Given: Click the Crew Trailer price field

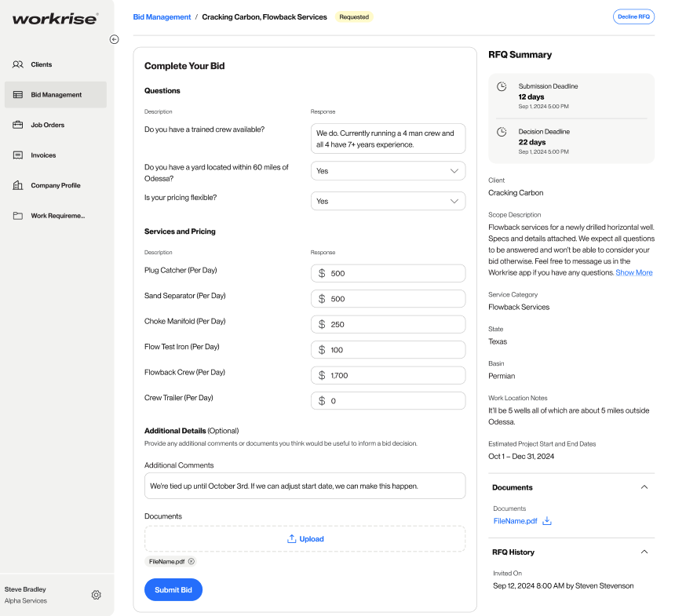Looking at the screenshot, I should pyautogui.click(x=388, y=401).
